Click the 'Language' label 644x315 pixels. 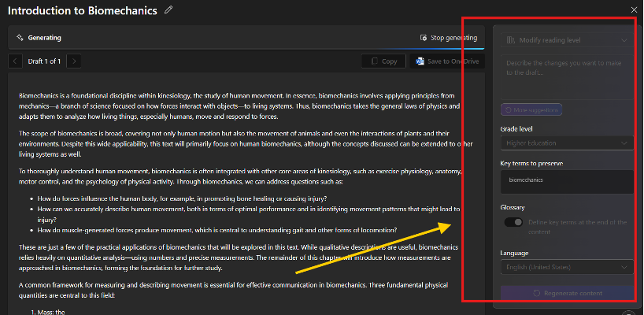click(514, 253)
